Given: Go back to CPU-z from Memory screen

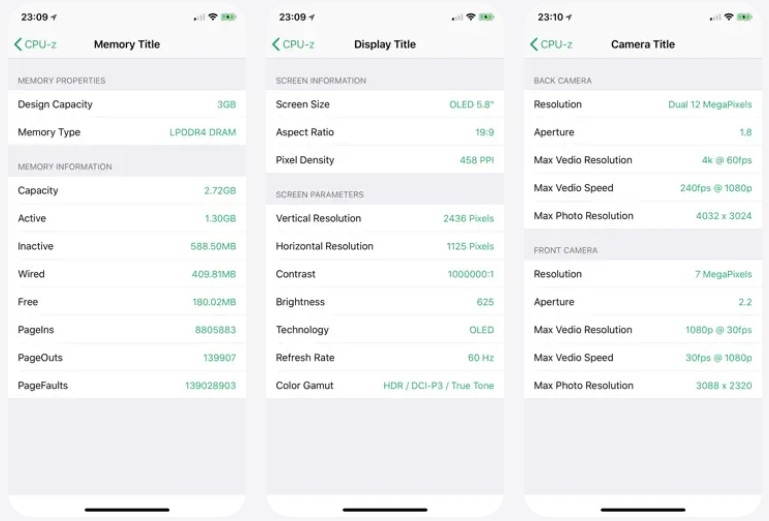Looking at the screenshot, I should [x=35, y=44].
